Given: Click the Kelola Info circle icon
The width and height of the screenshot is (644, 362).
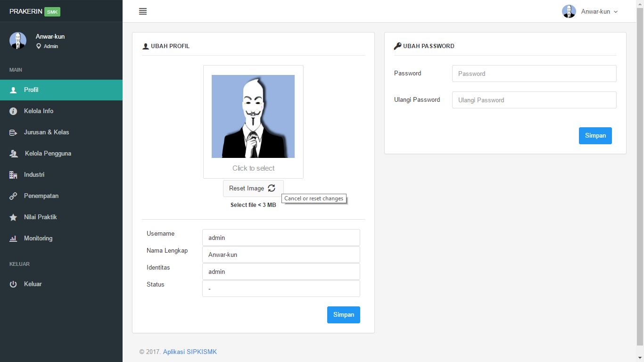Looking at the screenshot, I should [13, 111].
